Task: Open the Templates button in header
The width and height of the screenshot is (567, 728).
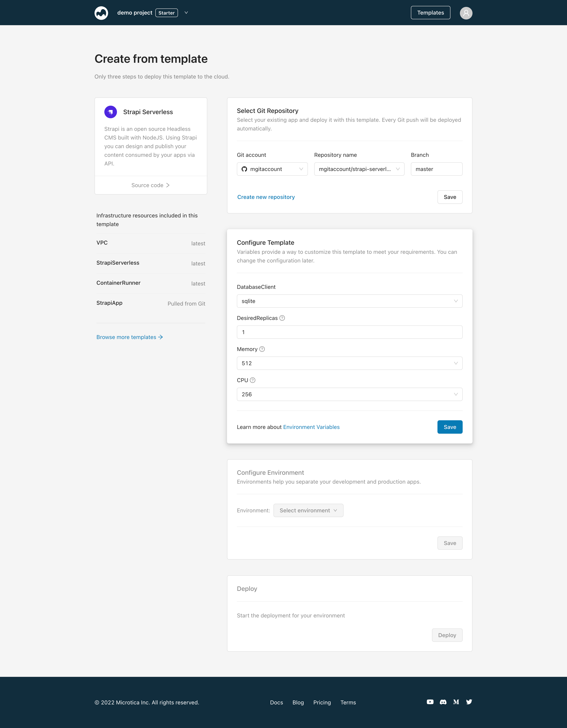Action: coord(430,13)
